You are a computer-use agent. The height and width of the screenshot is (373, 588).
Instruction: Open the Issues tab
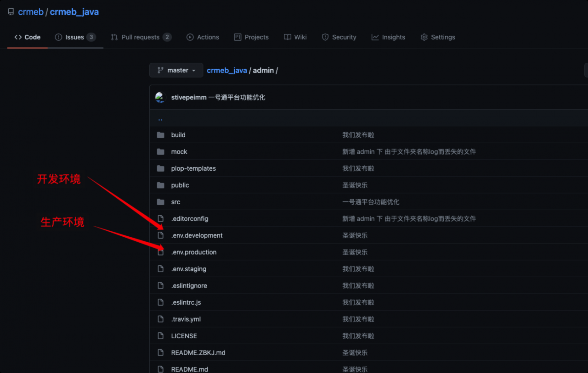coord(75,37)
